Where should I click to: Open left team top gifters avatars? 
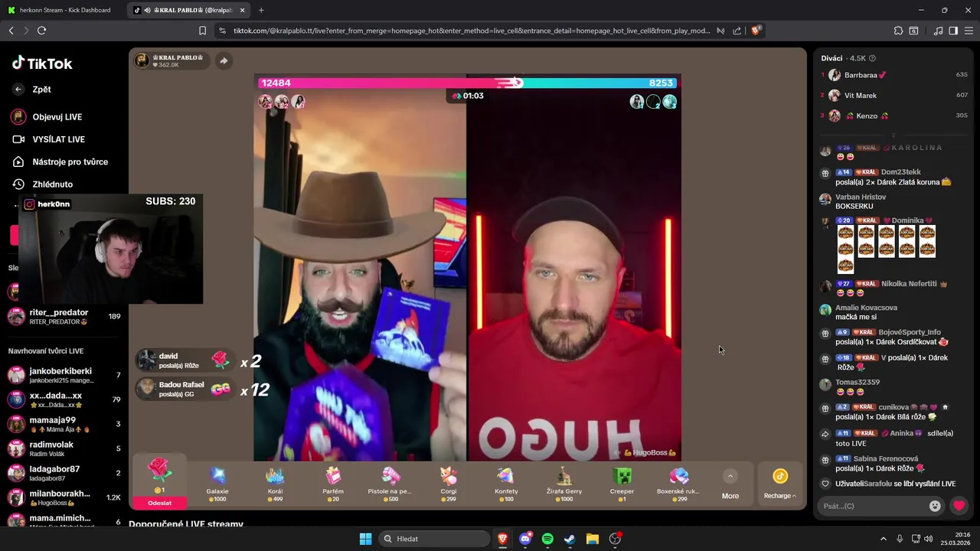[x=282, y=102]
